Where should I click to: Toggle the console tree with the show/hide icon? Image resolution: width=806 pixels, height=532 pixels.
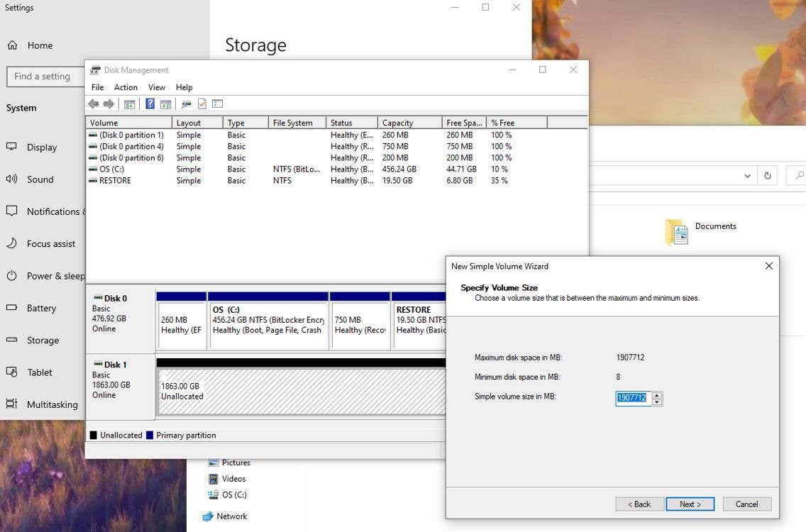pos(130,104)
